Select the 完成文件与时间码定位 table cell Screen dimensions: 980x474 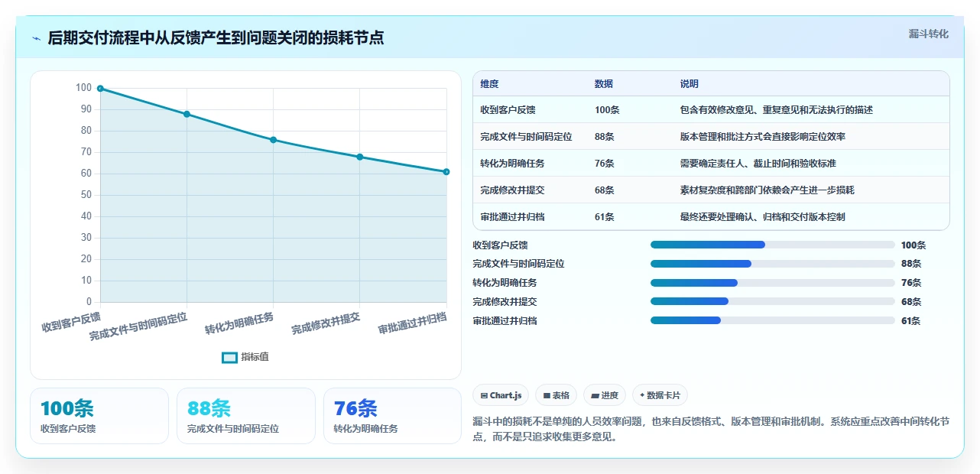526,137
